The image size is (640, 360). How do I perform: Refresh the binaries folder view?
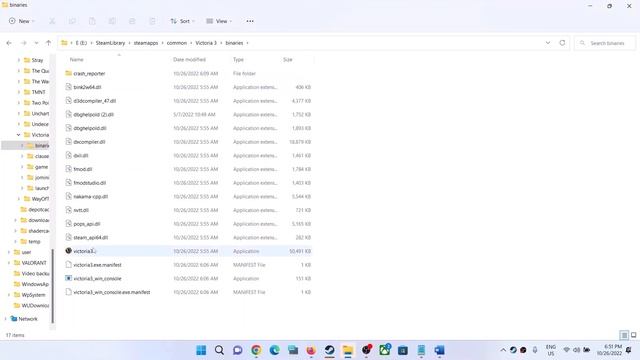(562, 43)
